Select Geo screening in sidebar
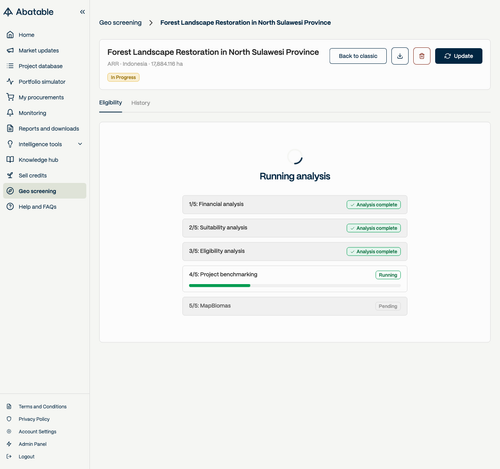The height and width of the screenshot is (469, 500). coord(45,191)
